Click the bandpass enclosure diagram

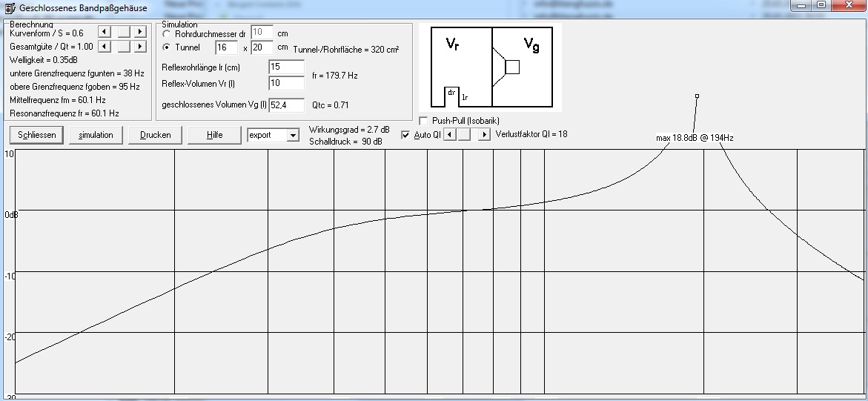(490, 67)
